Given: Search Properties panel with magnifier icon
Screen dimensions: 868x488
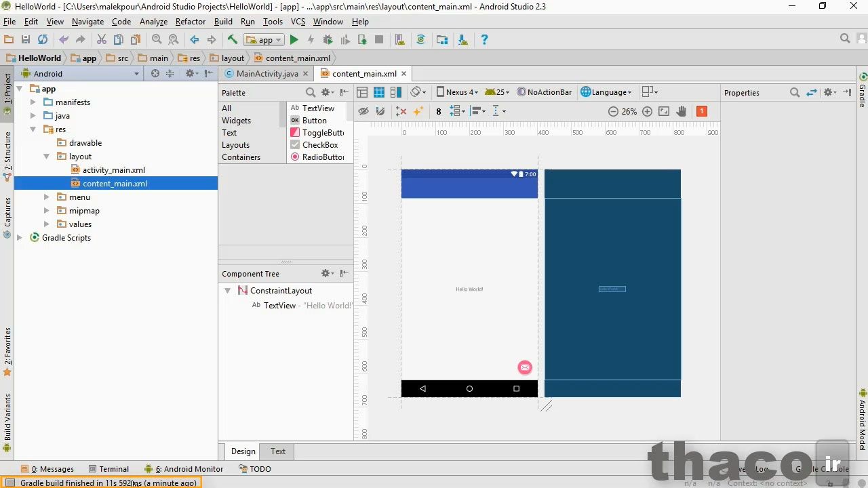Looking at the screenshot, I should tap(795, 93).
